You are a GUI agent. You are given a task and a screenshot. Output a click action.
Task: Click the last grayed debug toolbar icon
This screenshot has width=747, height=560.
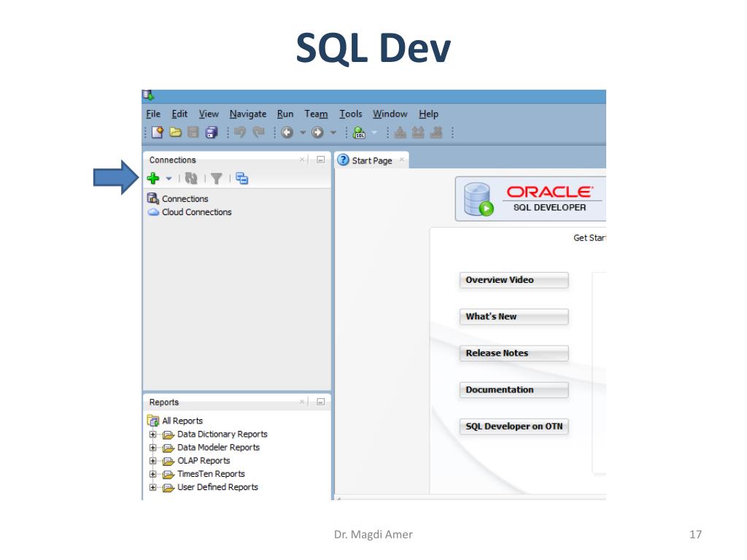coord(436,133)
